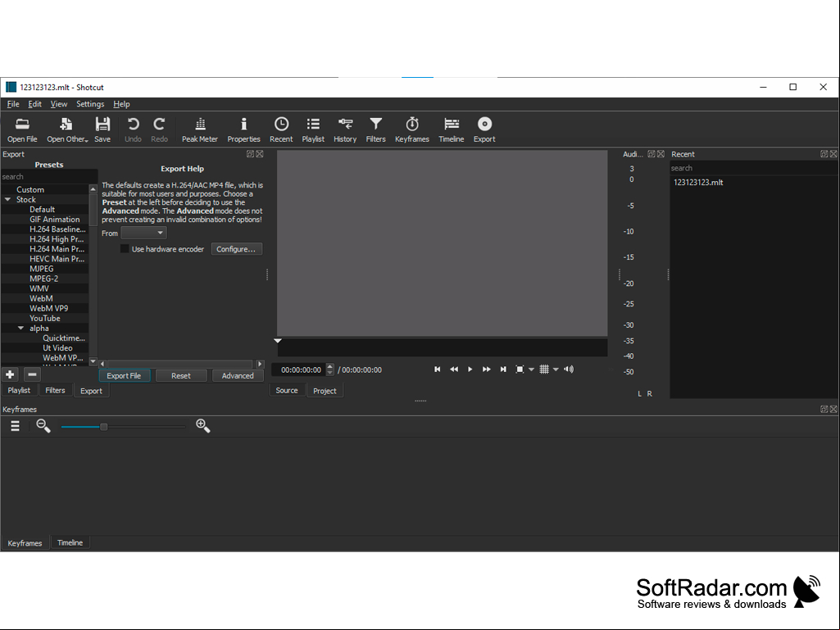Zoom out the keyframes view
This screenshot has width=840, height=630.
pos(43,426)
